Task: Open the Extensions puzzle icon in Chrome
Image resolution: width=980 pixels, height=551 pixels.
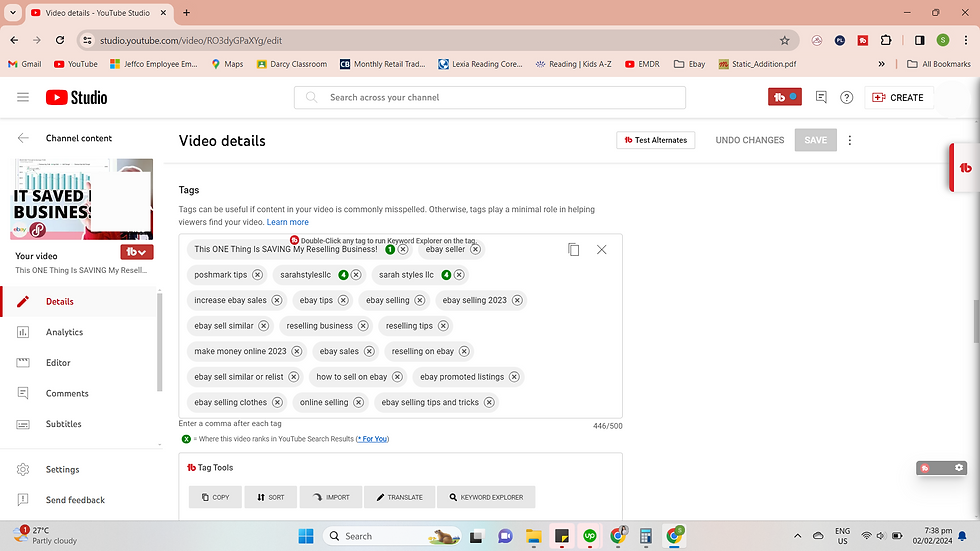Action: [x=886, y=41]
